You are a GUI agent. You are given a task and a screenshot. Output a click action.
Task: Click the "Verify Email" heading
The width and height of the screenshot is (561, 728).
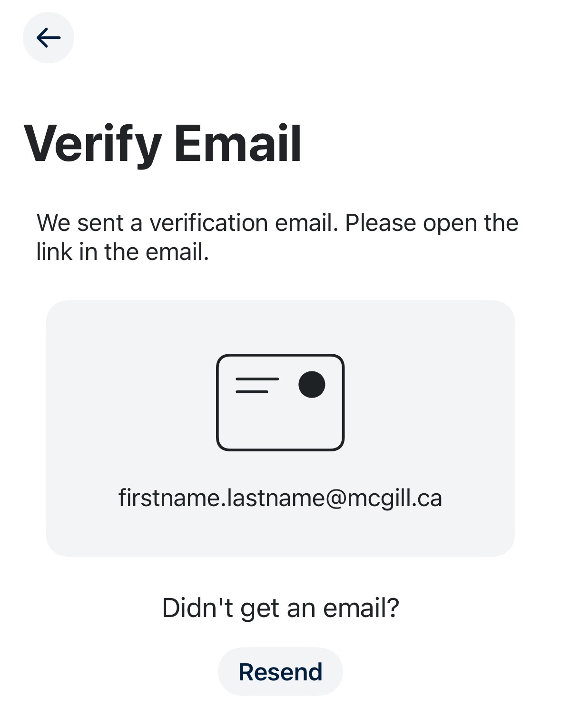pos(162,143)
